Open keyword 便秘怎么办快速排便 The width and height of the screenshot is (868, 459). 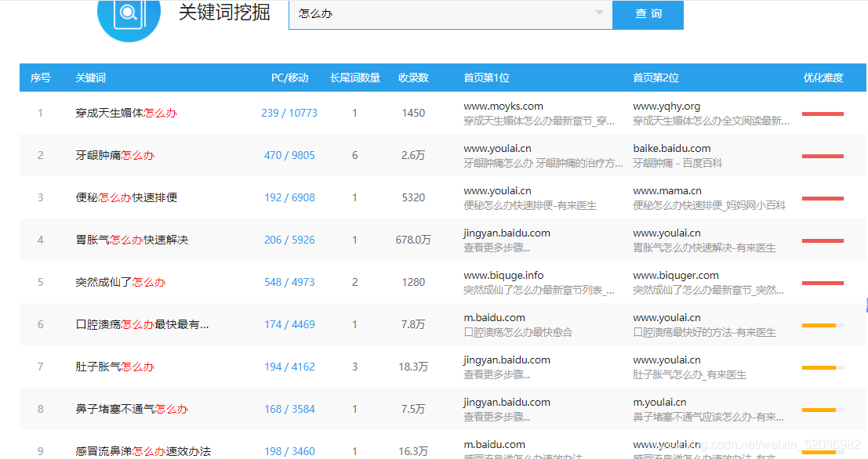point(126,197)
